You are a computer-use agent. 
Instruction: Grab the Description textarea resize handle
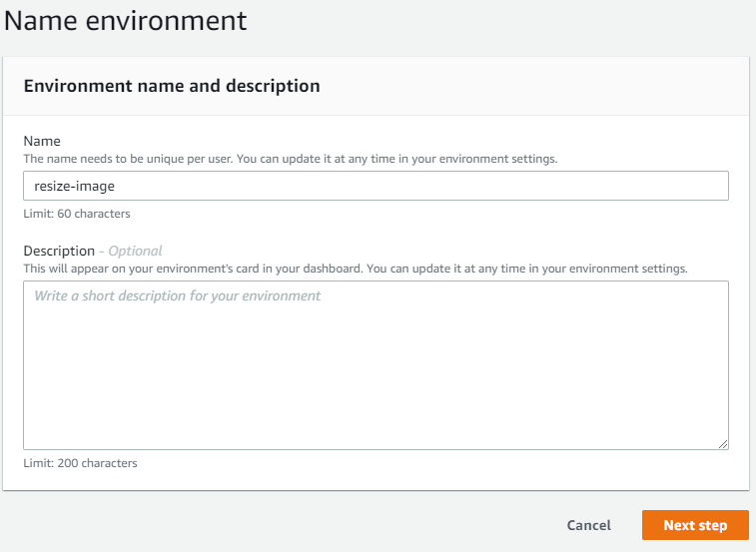tap(723, 444)
